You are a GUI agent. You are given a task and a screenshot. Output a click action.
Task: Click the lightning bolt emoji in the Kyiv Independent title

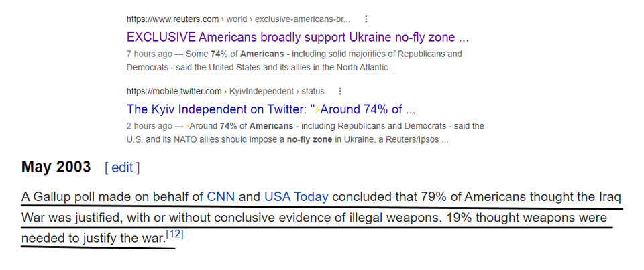317,110
